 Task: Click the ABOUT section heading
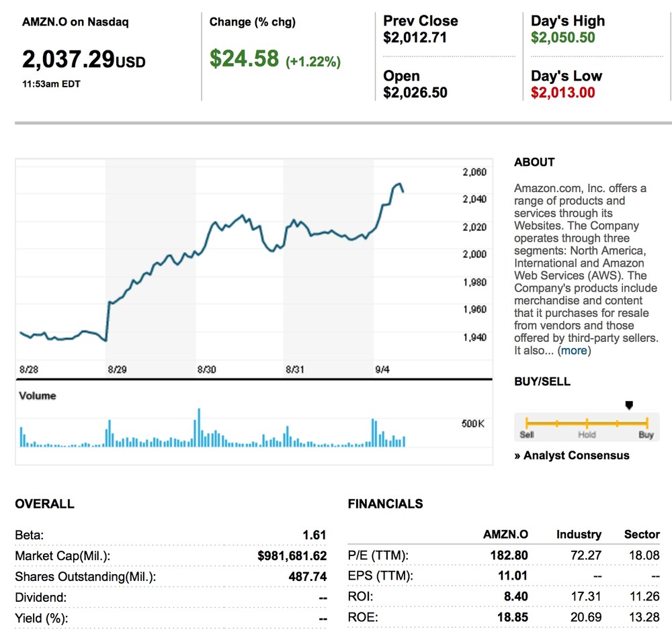tap(534, 163)
